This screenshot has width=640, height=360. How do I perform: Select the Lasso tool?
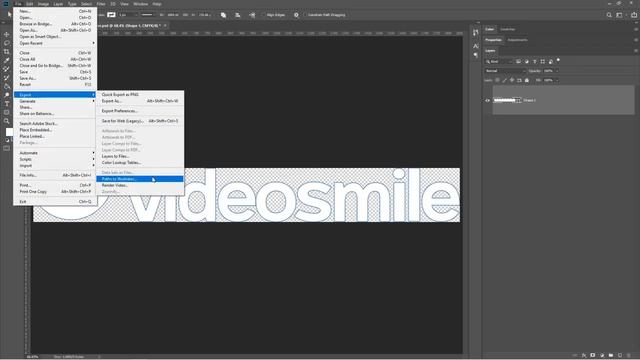[x=7, y=43]
